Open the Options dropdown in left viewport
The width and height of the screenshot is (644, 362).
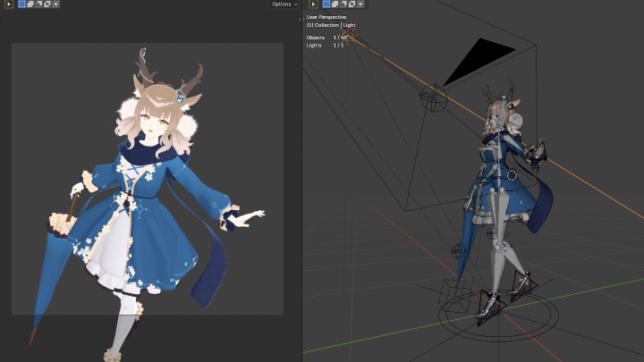pyautogui.click(x=284, y=4)
